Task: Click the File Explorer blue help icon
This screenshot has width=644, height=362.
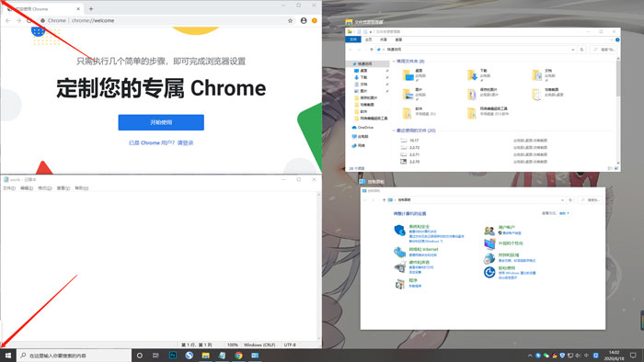Action: (617, 40)
